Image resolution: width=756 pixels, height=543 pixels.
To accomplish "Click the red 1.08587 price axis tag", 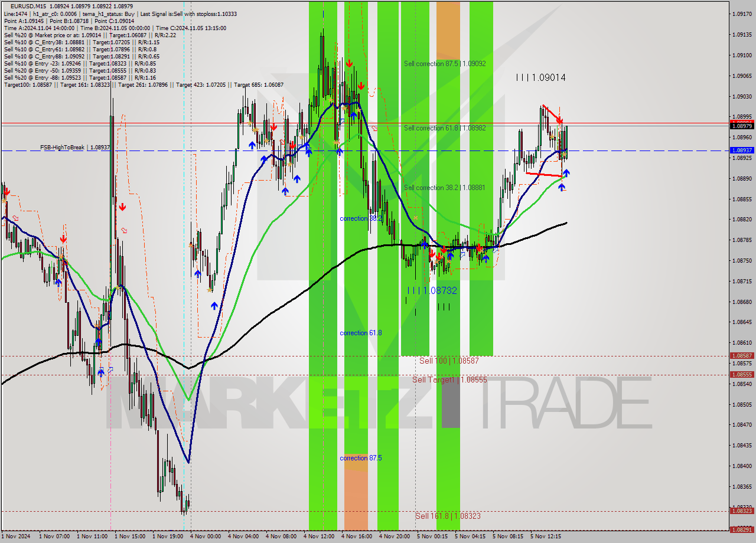I will coord(742,356).
